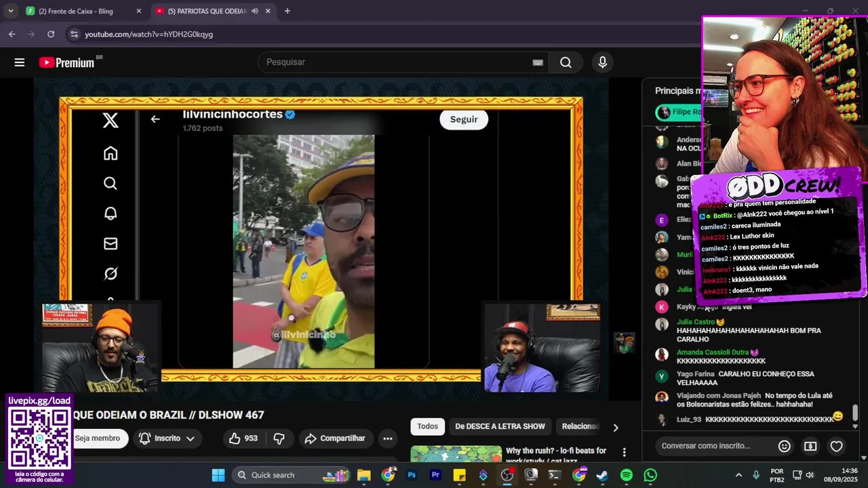
Task: Open more actions ellipsis under video
Action: [388, 439]
